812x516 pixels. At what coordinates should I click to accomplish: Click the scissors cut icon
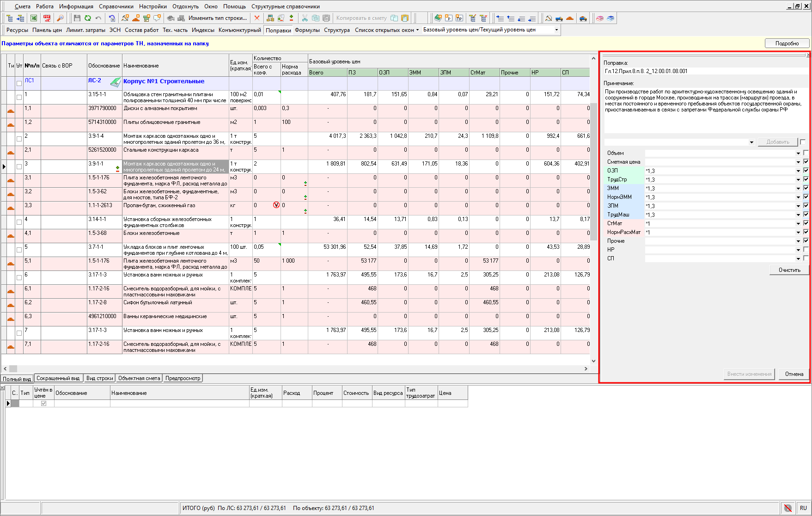(x=305, y=18)
